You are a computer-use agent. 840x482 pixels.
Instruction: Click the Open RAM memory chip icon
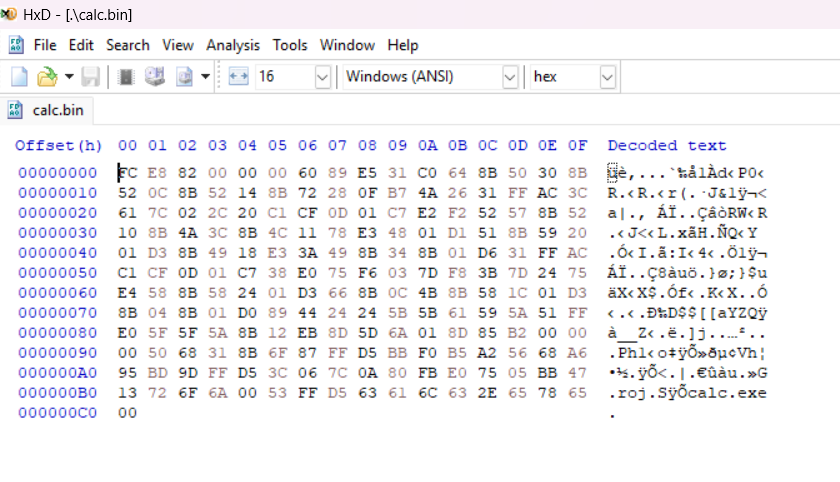(x=126, y=77)
